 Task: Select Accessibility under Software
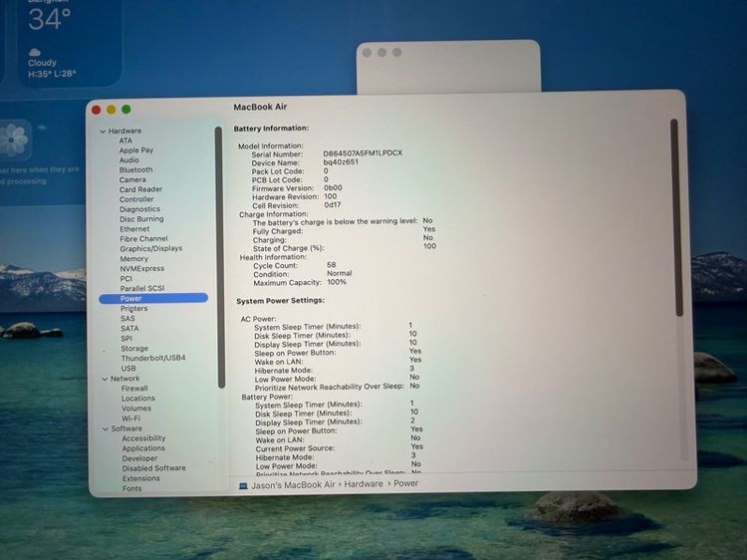(143, 438)
